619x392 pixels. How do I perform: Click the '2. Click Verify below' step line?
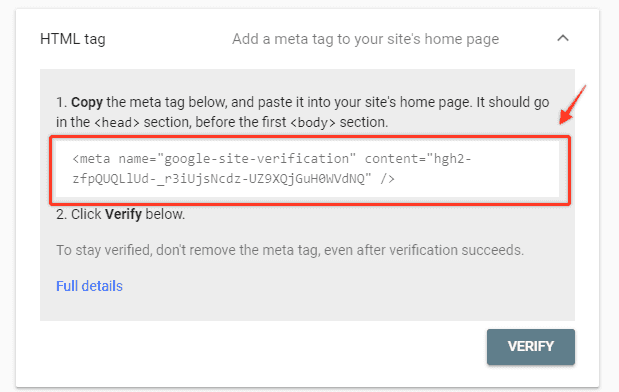pyautogui.click(x=120, y=214)
